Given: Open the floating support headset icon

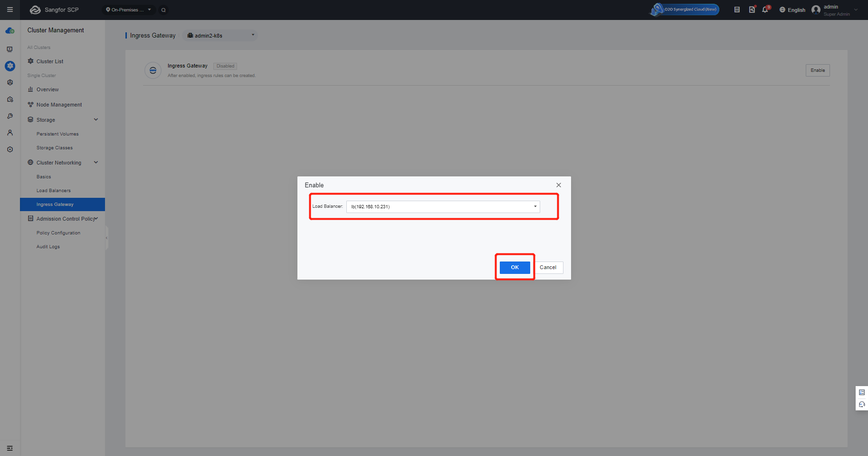Looking at the screenshot, I should 862,405.
